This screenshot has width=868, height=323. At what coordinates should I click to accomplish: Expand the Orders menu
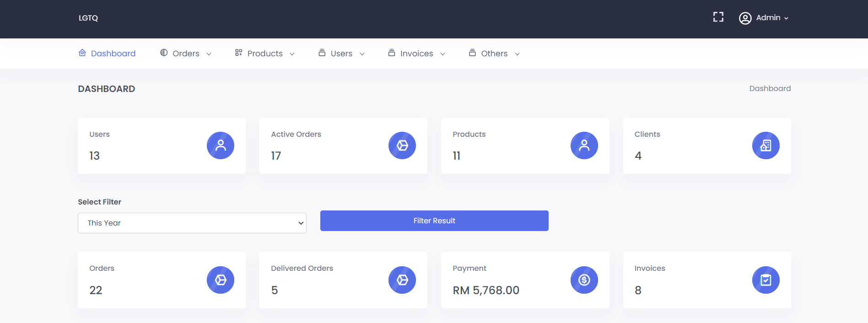coord(186,54)
